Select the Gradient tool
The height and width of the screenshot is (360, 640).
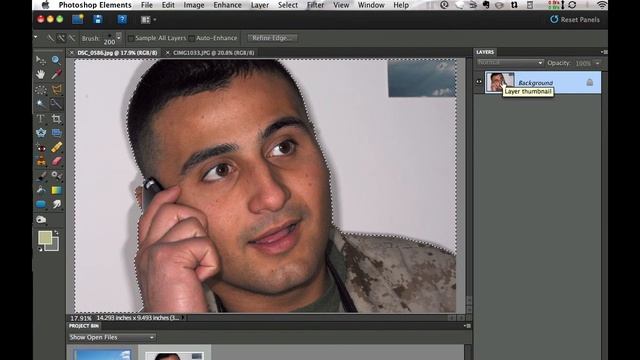click(56, 190)
